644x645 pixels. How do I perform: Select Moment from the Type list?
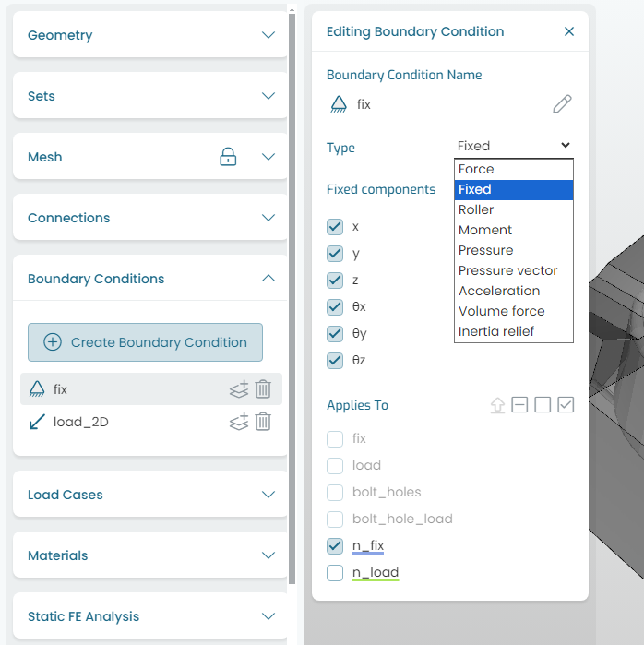[x=514, y=230]
